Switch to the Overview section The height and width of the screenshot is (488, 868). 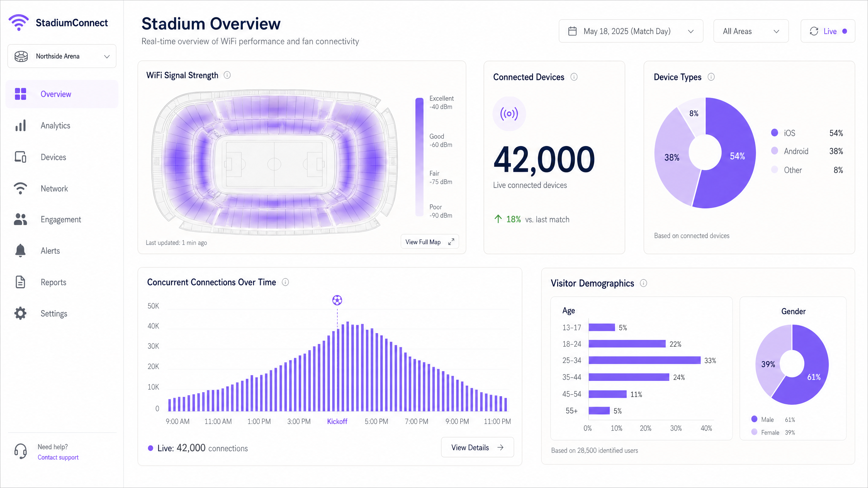tap(56, 94)
